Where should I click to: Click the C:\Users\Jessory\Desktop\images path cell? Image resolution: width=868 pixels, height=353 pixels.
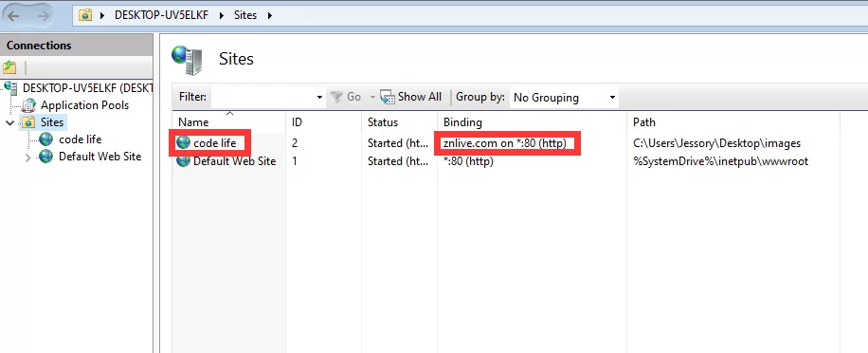click(717, 143)
